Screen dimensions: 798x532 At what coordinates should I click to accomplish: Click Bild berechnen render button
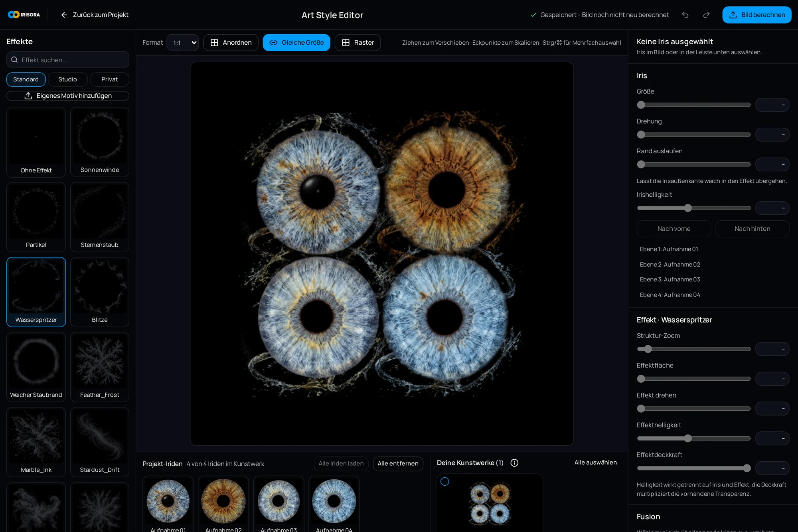tap(757, 15)
